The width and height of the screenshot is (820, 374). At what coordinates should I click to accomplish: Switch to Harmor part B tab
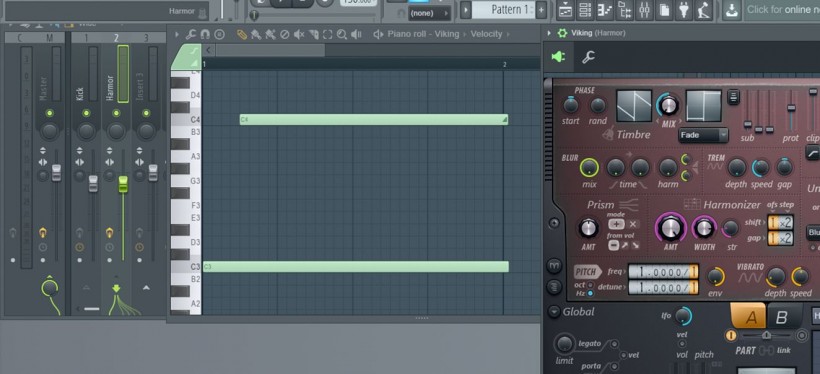point(781,317)
